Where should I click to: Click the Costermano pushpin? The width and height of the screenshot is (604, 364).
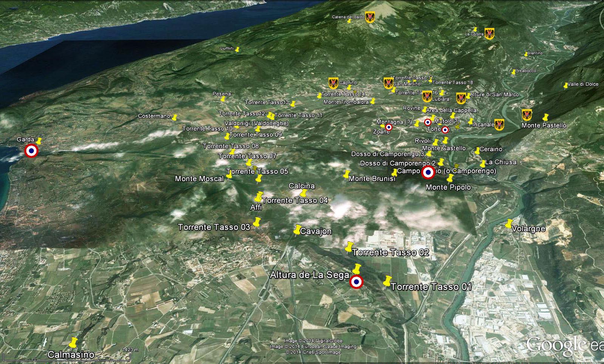[x=174, y=117]
